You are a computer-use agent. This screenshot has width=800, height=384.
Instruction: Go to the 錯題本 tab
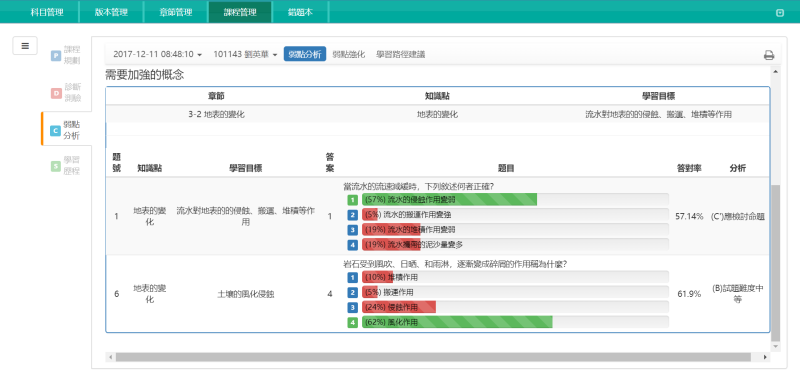click(300, 12)
